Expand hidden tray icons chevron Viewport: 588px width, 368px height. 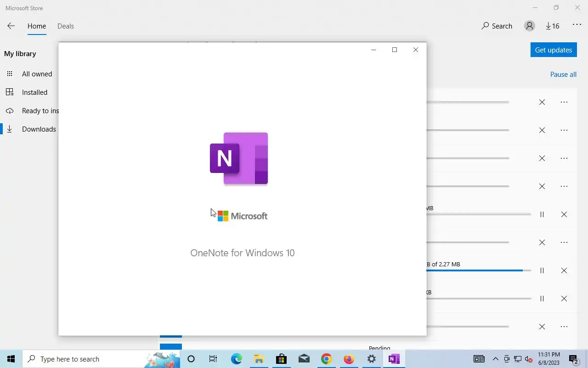495,359
